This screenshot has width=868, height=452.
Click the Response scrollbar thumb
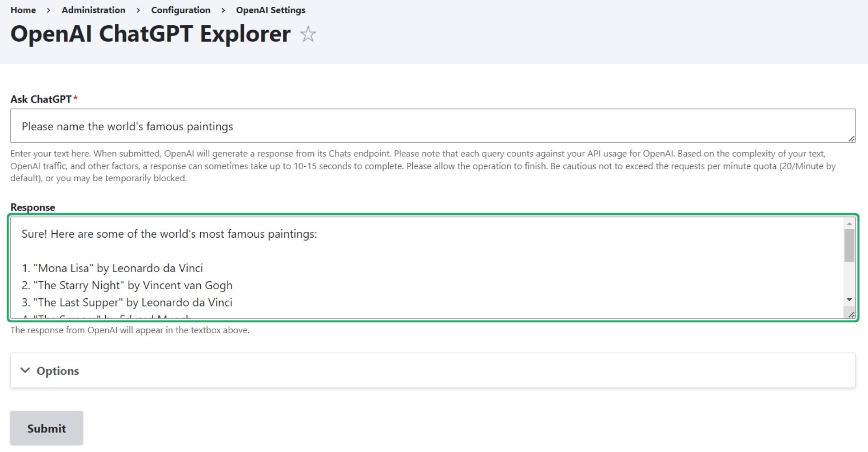pyautogui.click(x=849, y=245)
